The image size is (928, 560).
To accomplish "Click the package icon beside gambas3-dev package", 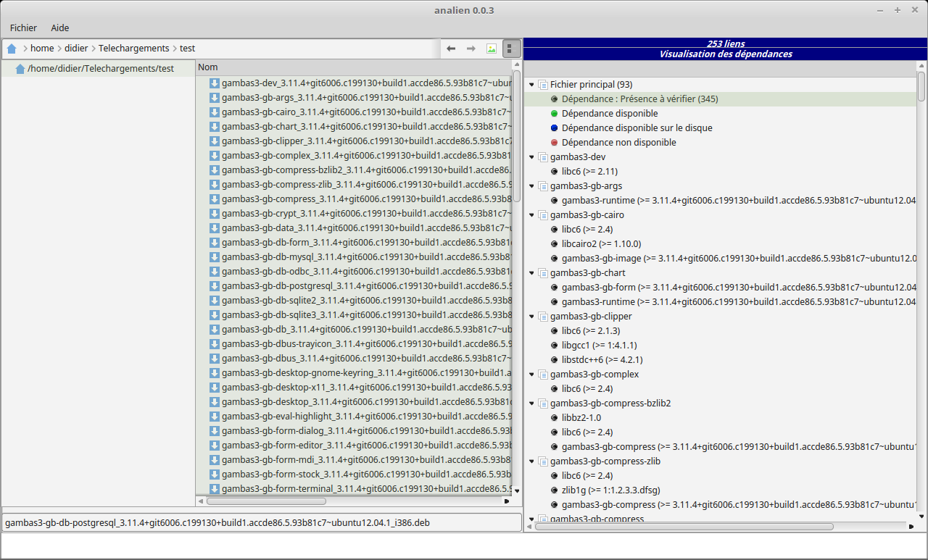I will pyautogui.click(x=542, y=156).
